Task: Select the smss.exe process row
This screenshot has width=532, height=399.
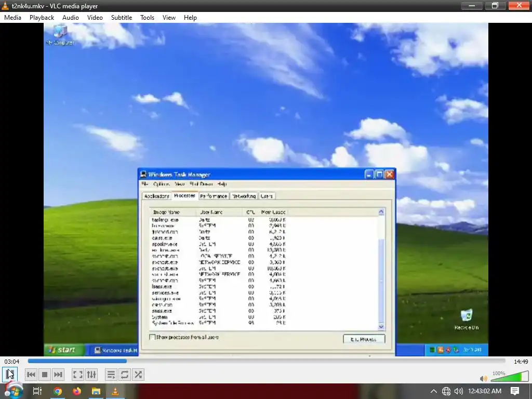Action: point(219,311)
